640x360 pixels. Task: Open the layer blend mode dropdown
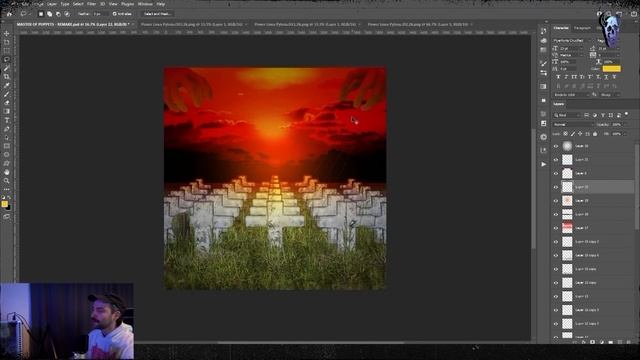(x=573, y=124)
